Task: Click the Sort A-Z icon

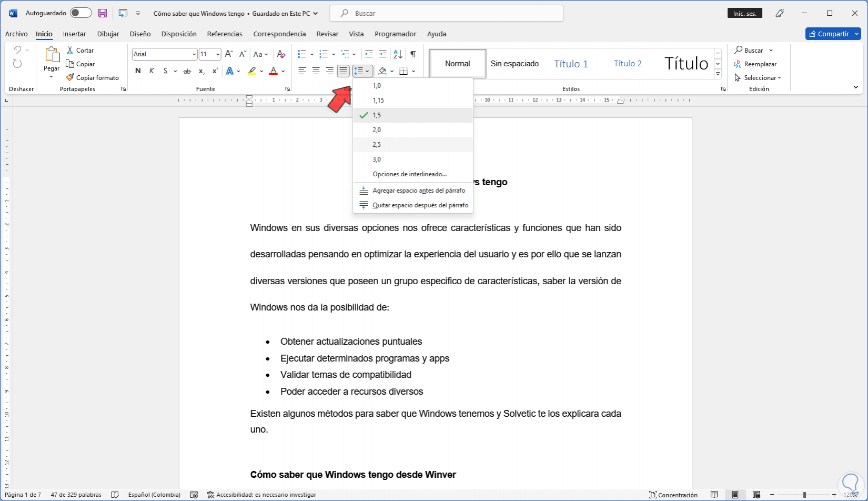Action: 398,54
